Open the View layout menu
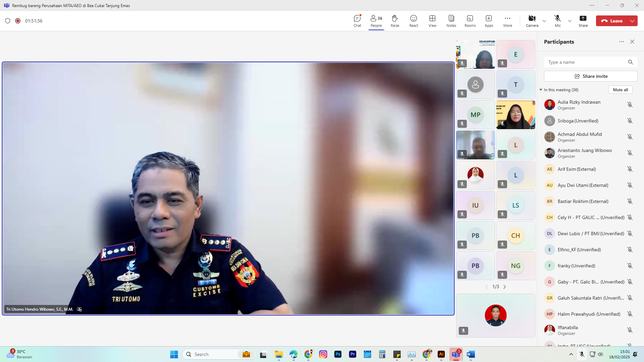644x362 pixels. click(432, 21)
